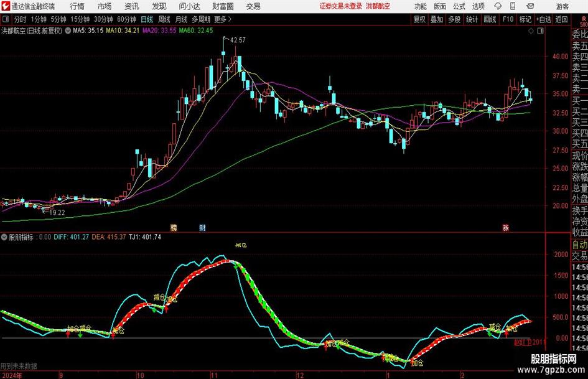Screen dimensions: 588x379
Task: Click the 用到未来数据 warning text
Action: (x=19, y=366)
